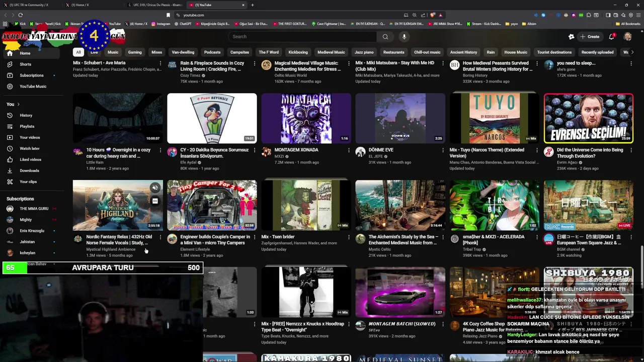Open Subscriptions in the sidebar

[31, 75]
